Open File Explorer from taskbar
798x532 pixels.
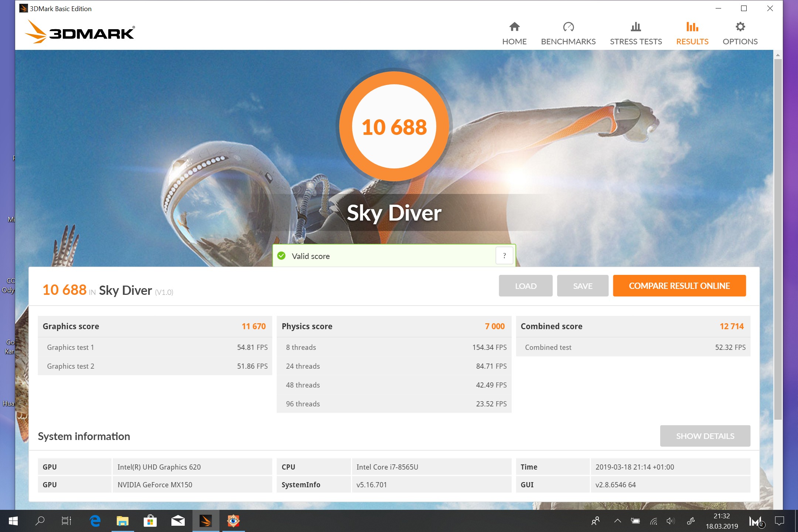coord(123,521)
